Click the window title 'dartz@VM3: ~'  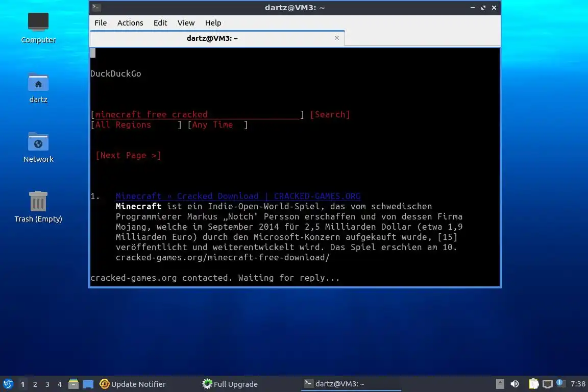click(295, 8)
